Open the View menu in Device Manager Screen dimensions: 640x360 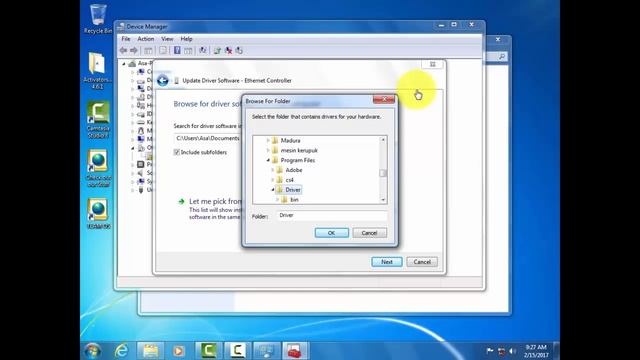(x=167, y=39)
